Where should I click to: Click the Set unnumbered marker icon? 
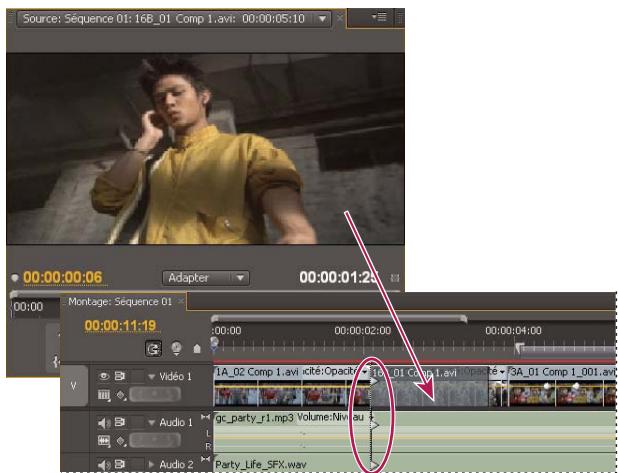(197, 349)
